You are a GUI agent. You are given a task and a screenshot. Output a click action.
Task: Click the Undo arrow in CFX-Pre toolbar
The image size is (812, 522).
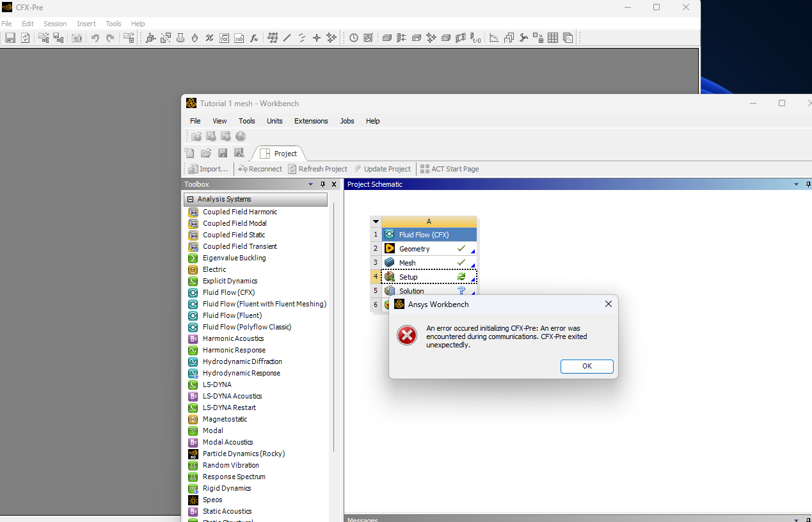[x=95, y=38]
